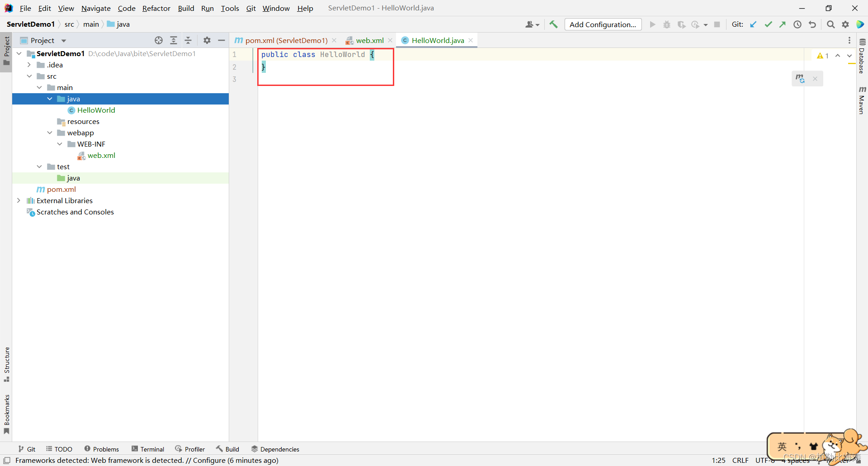Collapse all nodes in Project tree
The width and height of the screenshot is (868, 466).
189,40
